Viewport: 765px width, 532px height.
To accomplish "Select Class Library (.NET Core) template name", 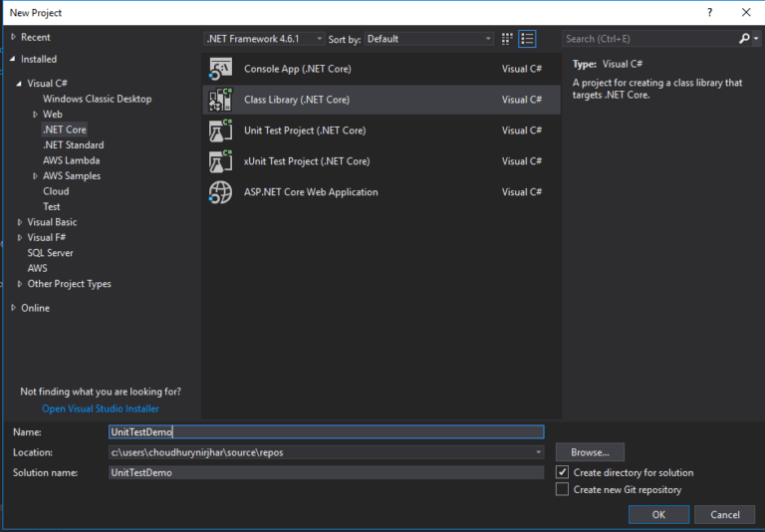I will click(297, 100).
